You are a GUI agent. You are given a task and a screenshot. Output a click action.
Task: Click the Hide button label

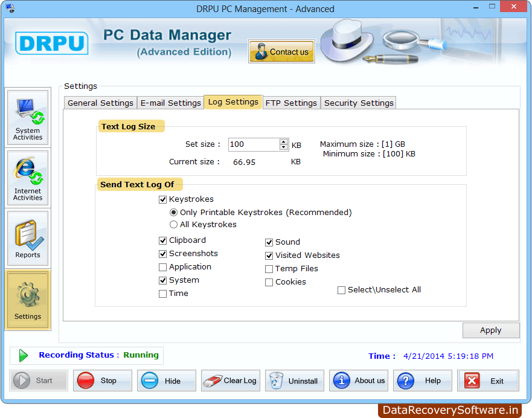pyautogui.click(x=173, y=381)
